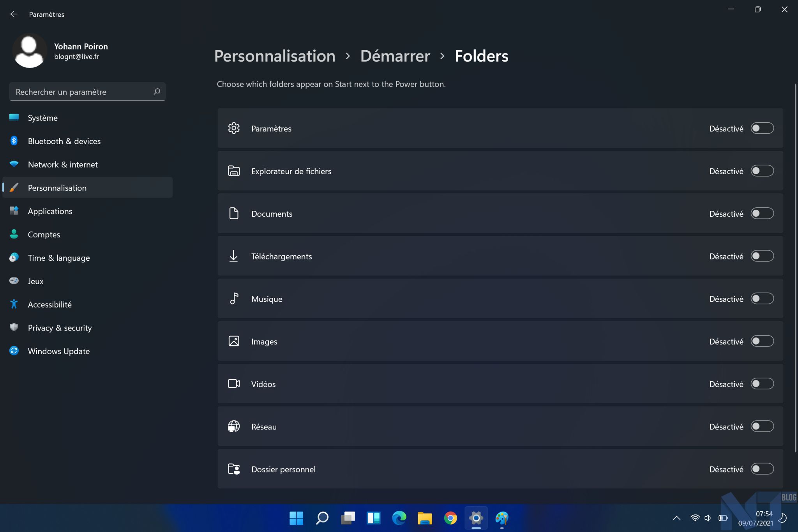This screenshot has width=798, height=532.
Task: Open Time & language settings
Action: [58, 258]
